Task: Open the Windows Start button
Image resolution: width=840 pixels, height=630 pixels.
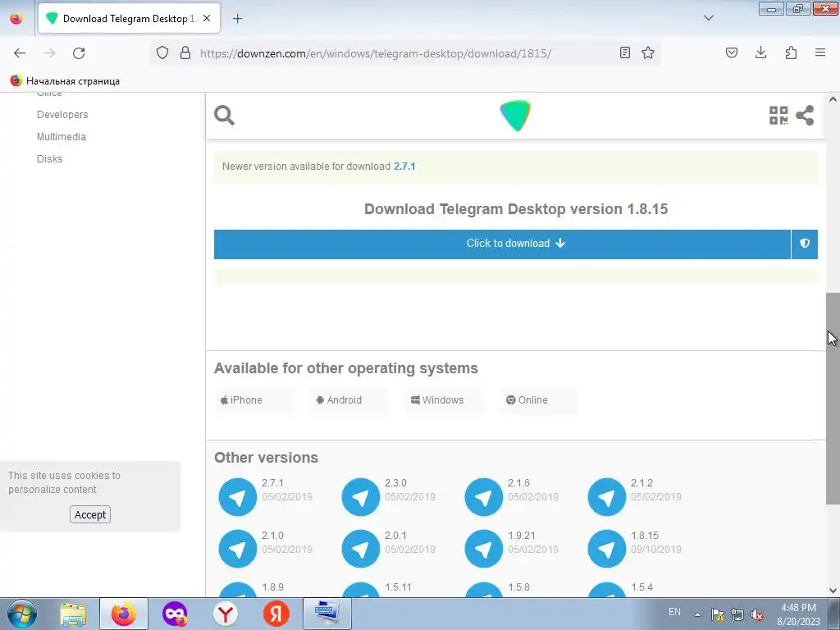Action: point(21,614)
